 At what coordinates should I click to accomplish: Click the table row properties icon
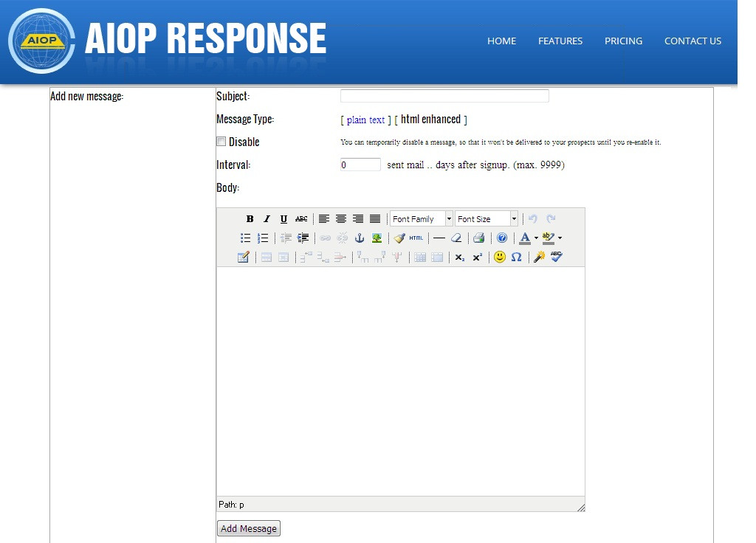tap(267, 257)
